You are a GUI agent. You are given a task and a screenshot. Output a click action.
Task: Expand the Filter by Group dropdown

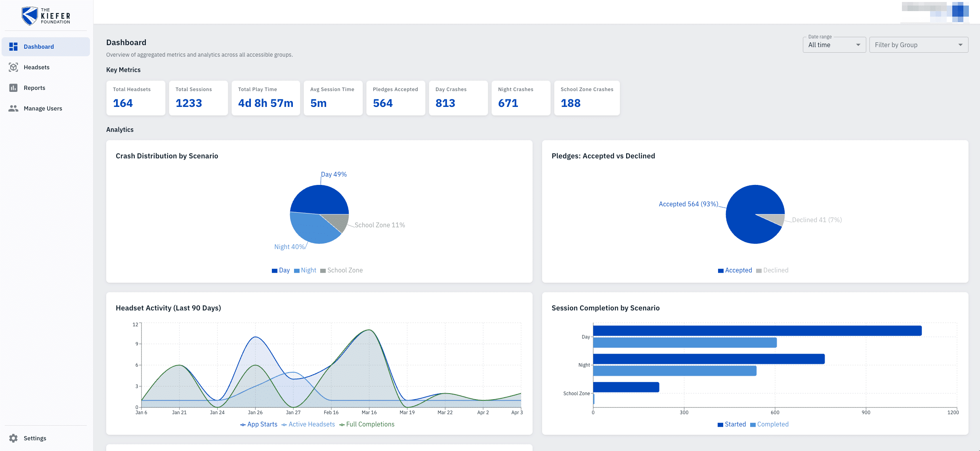(x=918, y=45)
